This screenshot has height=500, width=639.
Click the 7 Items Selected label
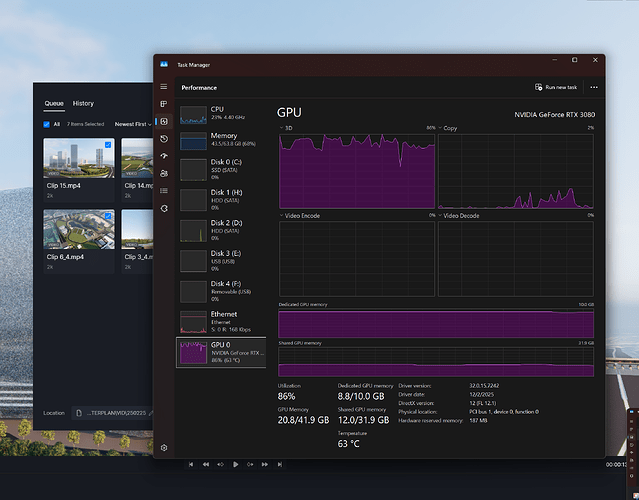(x=85, y=124)
